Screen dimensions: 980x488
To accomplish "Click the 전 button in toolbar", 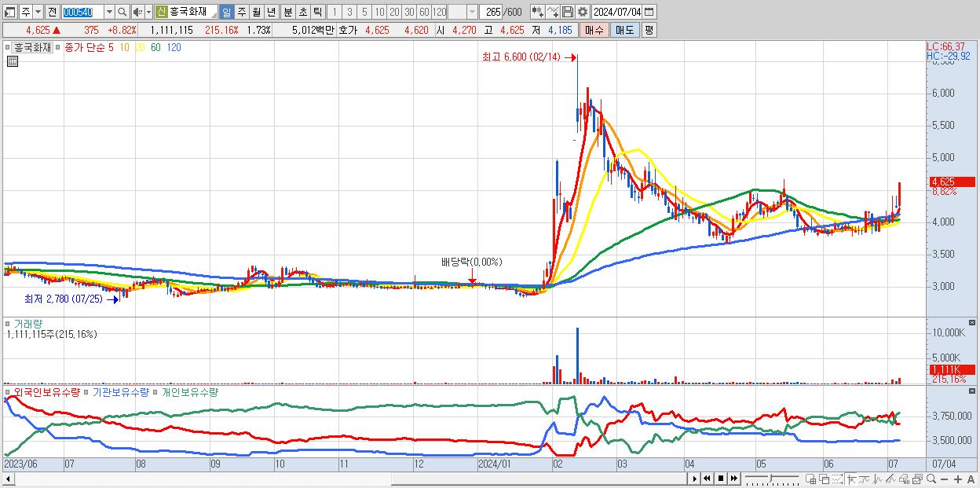I will tap(52, 13).
